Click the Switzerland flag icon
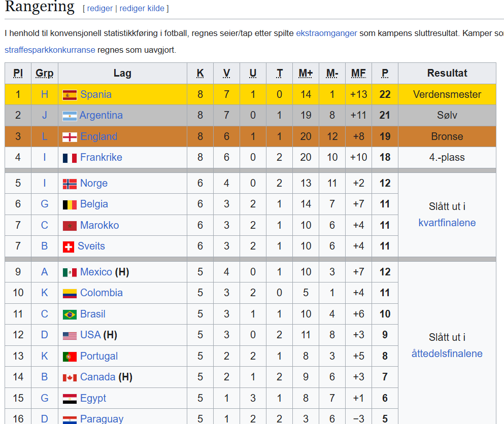Screen dimensions: 504x424 point(69,246)
